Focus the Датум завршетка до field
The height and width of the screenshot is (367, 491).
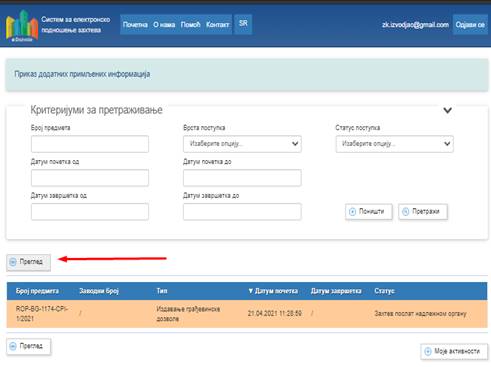(242, 212)
